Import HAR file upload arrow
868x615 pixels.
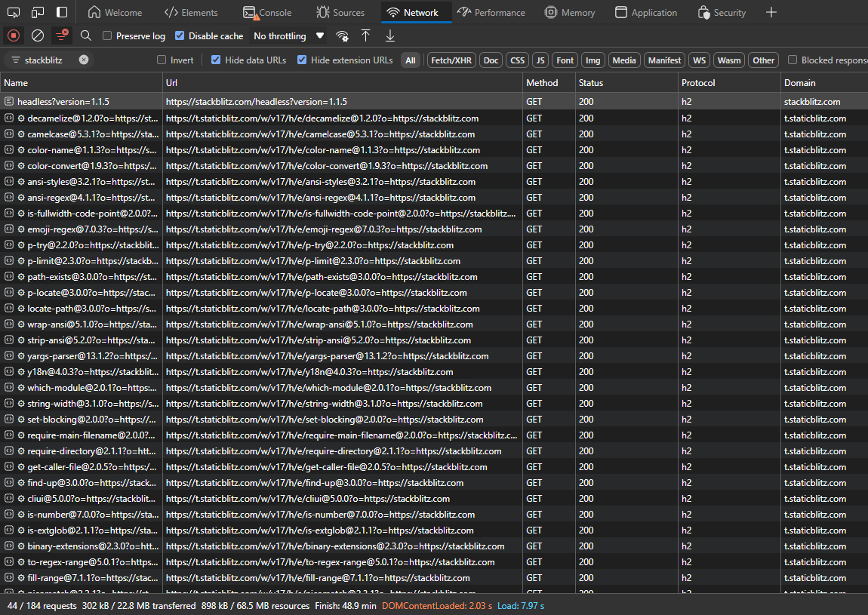365,36
